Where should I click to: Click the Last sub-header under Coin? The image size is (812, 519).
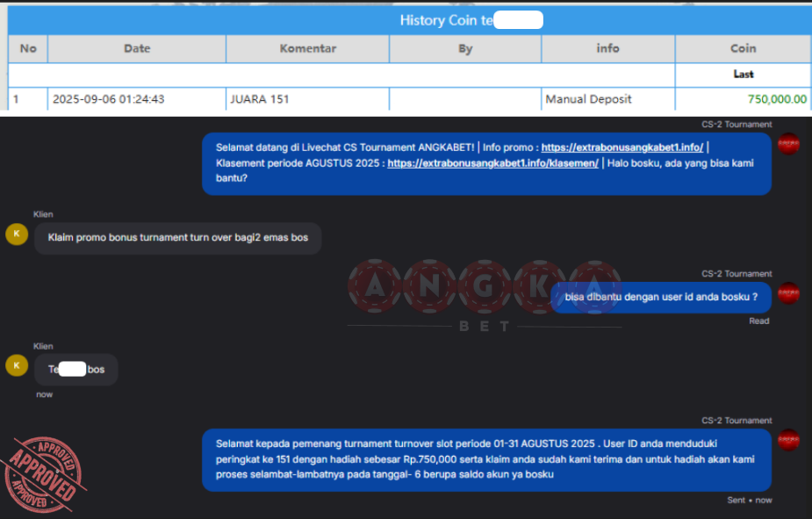coord(744,75)
